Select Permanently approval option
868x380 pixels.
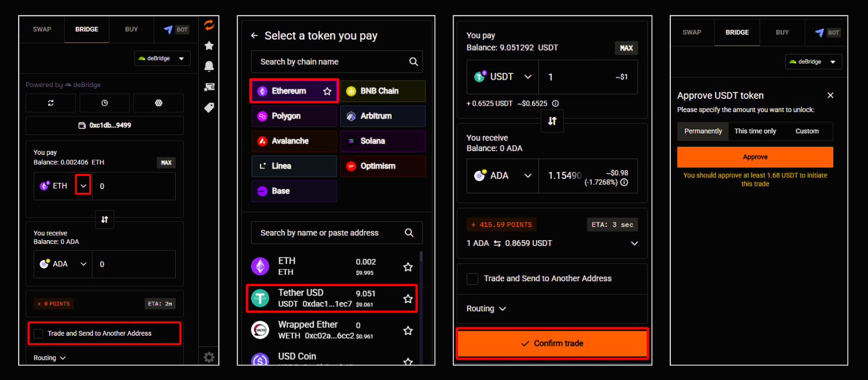(x=703, y=131)
